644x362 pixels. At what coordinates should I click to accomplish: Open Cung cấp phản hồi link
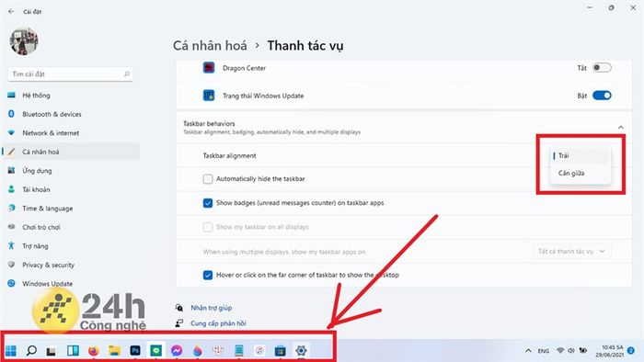(218, 323)
